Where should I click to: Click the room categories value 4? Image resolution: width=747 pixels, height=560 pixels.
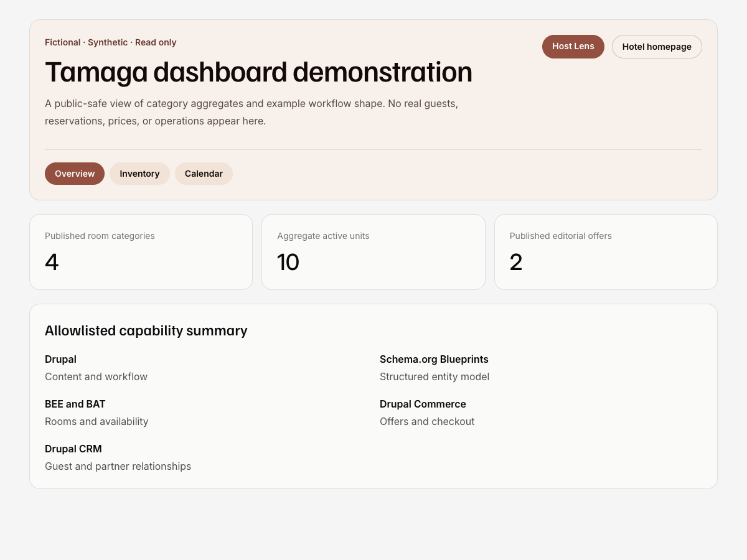pos(52,262)
